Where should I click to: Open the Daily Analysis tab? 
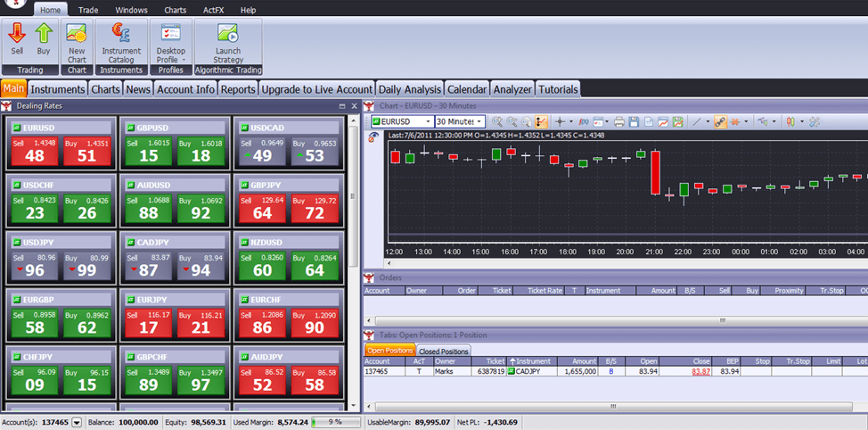tap(410, 89)
